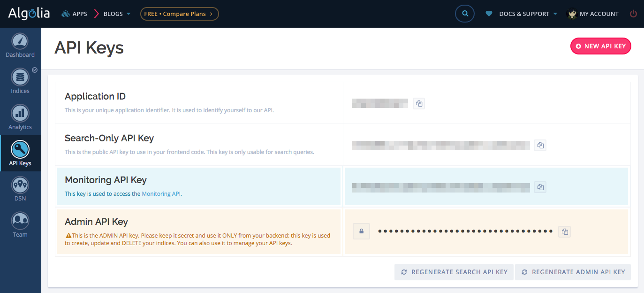Click the account avatar icon

[572, 14]
